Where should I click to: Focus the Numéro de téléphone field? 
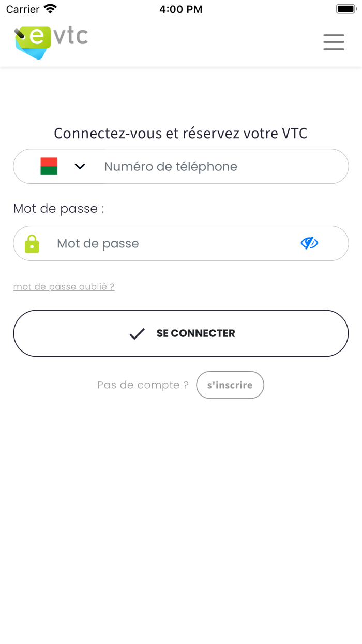(x=222, y=166)
